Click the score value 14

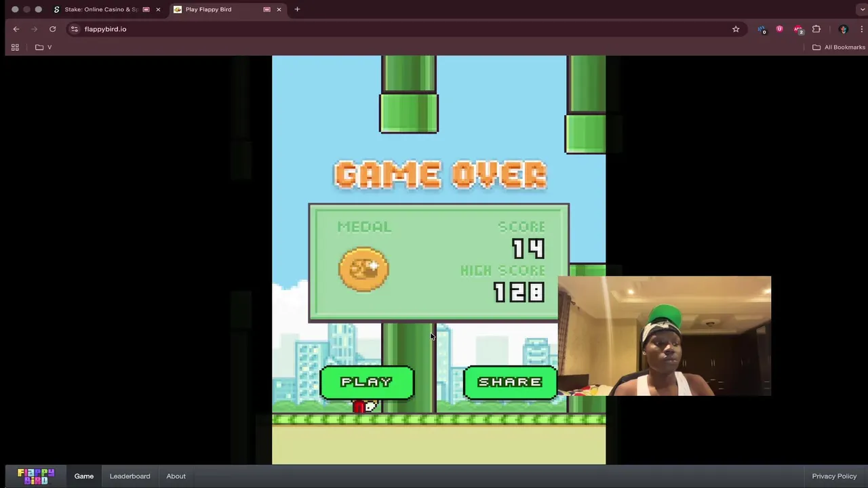pyautogui.click(x=528, y=249)
